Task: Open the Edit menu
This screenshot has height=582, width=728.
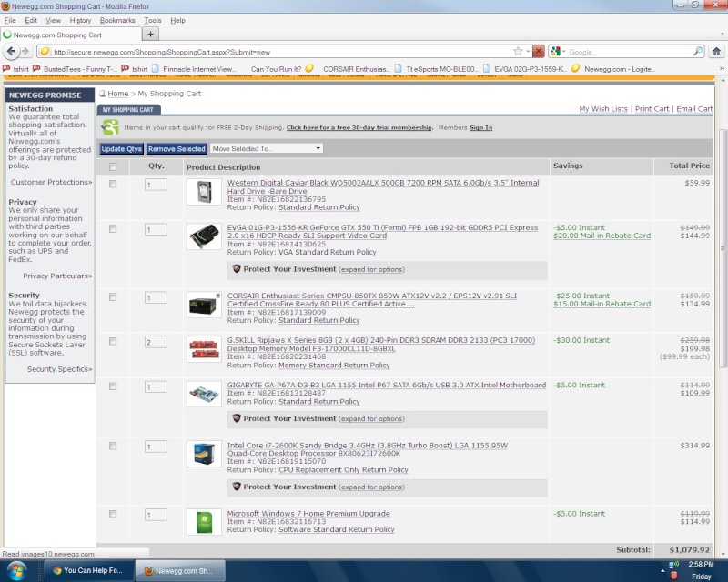Action: click(31, 20)
